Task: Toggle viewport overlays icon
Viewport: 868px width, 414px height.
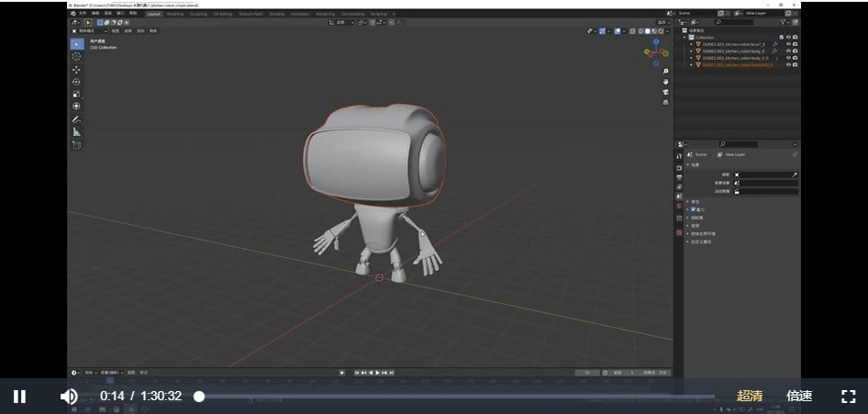Action: (618, 31)
